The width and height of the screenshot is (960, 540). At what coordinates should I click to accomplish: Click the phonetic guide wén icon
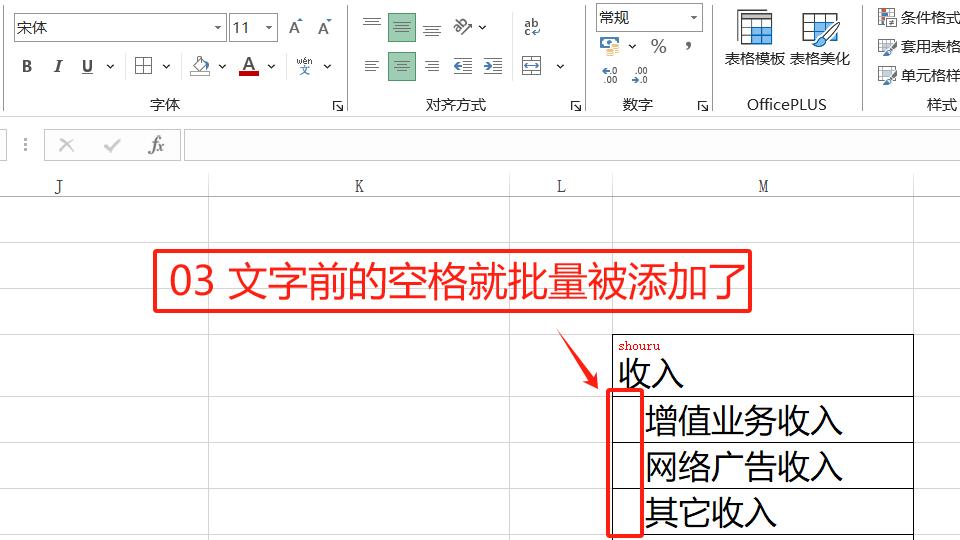click(304, 66)
